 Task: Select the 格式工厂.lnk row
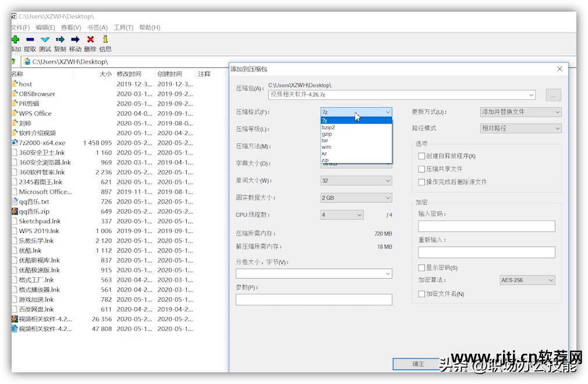[x=103, y=280]
